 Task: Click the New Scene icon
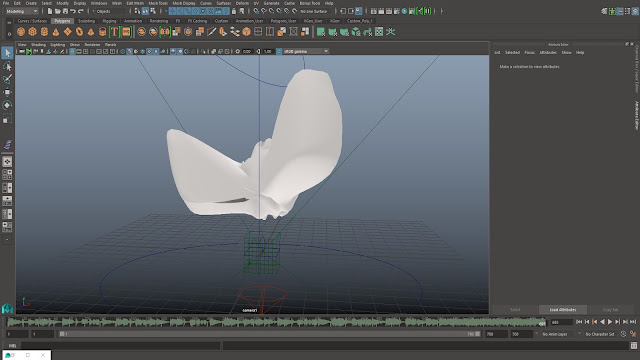tap(50, 11)
